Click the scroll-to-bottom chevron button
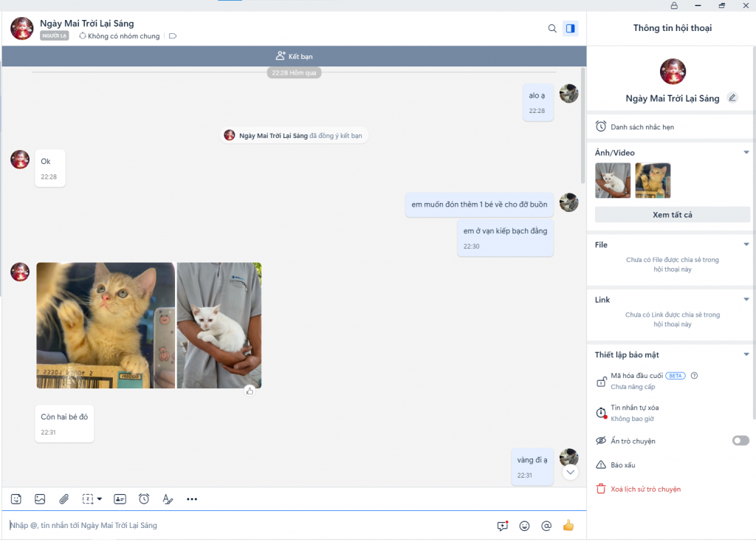Viewport: 756px width, 542px height. (571, 472)
